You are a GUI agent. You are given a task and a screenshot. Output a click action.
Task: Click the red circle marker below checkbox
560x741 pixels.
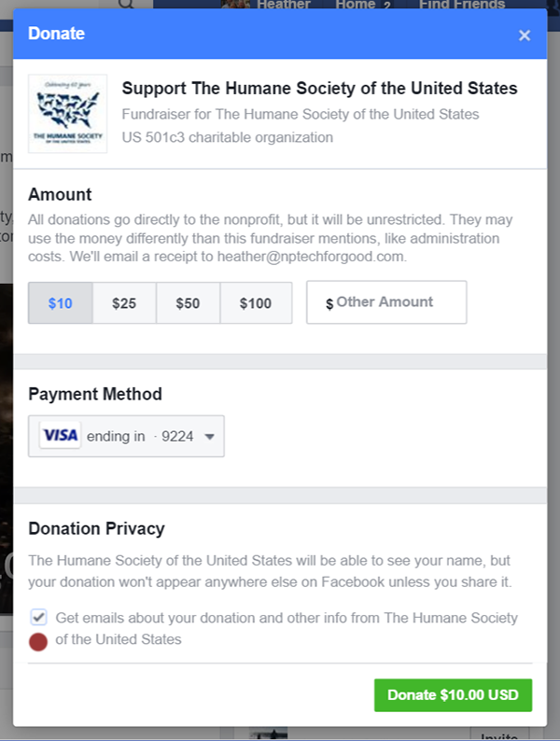pos(38,642)
